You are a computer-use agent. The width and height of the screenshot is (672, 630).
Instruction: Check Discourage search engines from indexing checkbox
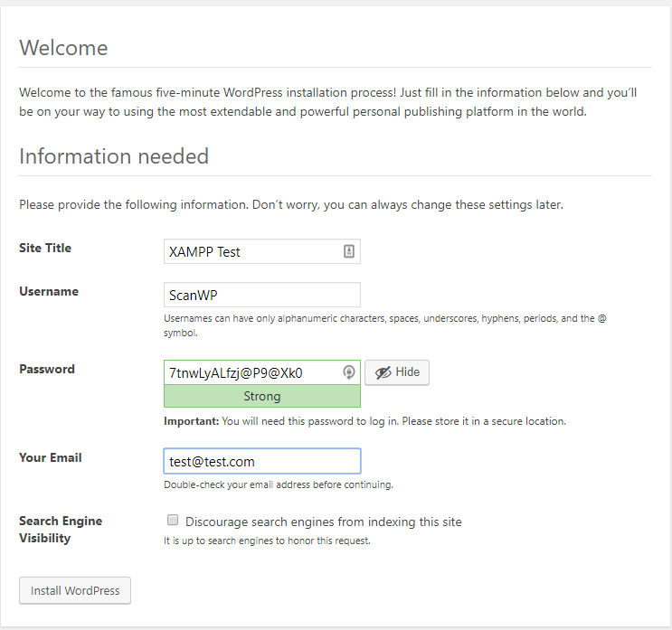(x=172, y=520)
